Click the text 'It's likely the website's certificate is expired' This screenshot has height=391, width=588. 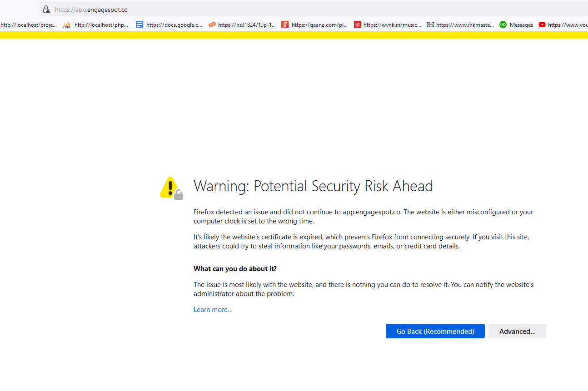pos(259,237)
